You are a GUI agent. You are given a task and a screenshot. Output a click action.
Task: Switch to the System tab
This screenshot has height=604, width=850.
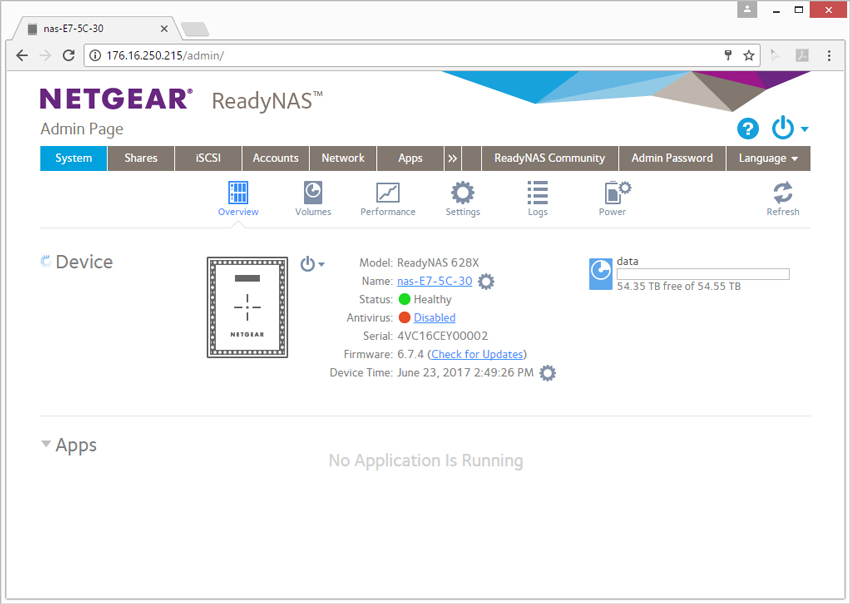click(74, 158)
